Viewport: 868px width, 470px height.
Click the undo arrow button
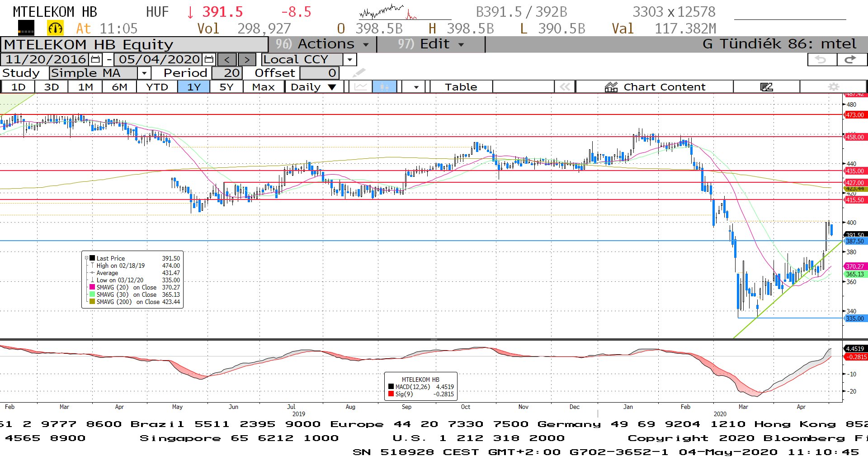[x=821, y=59]
